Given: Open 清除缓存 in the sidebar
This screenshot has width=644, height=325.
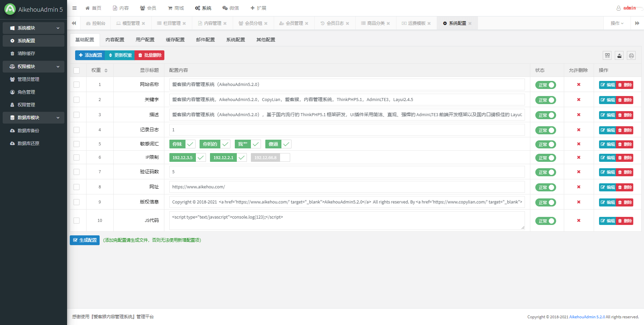Looking at the screenshot, I should [x=34, y=54].
